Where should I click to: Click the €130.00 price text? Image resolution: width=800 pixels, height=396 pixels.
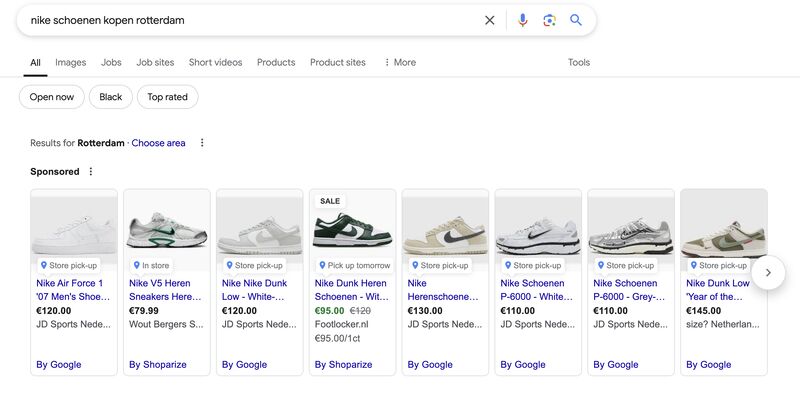tap(426, 311)
